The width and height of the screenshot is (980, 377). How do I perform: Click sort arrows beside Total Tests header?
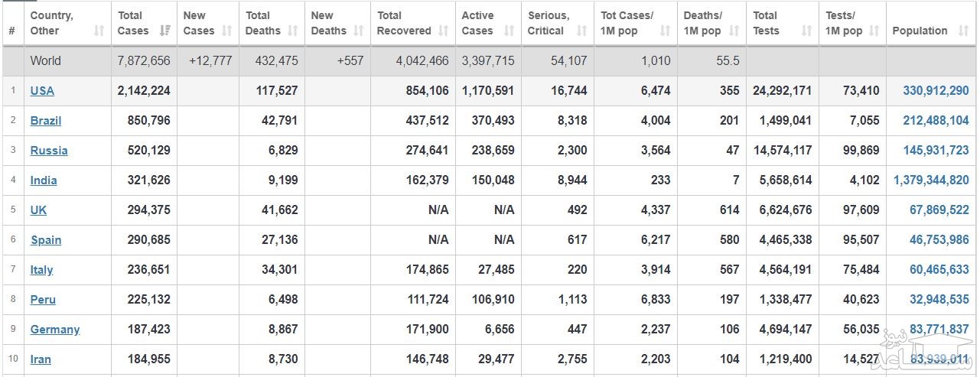(806, 31)
